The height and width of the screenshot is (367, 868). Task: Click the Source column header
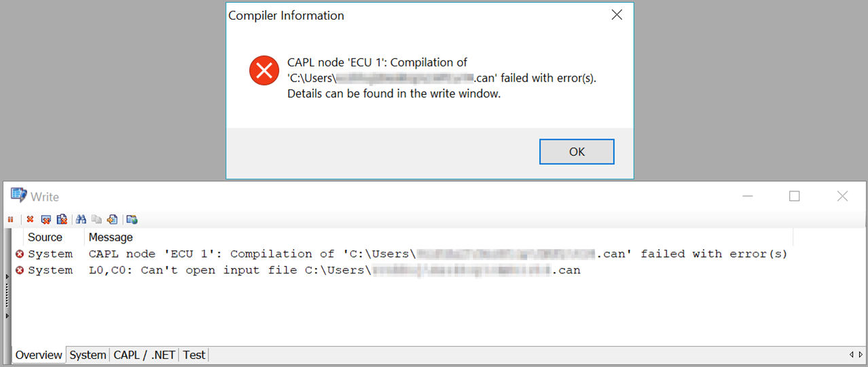(x=45, y=237)
